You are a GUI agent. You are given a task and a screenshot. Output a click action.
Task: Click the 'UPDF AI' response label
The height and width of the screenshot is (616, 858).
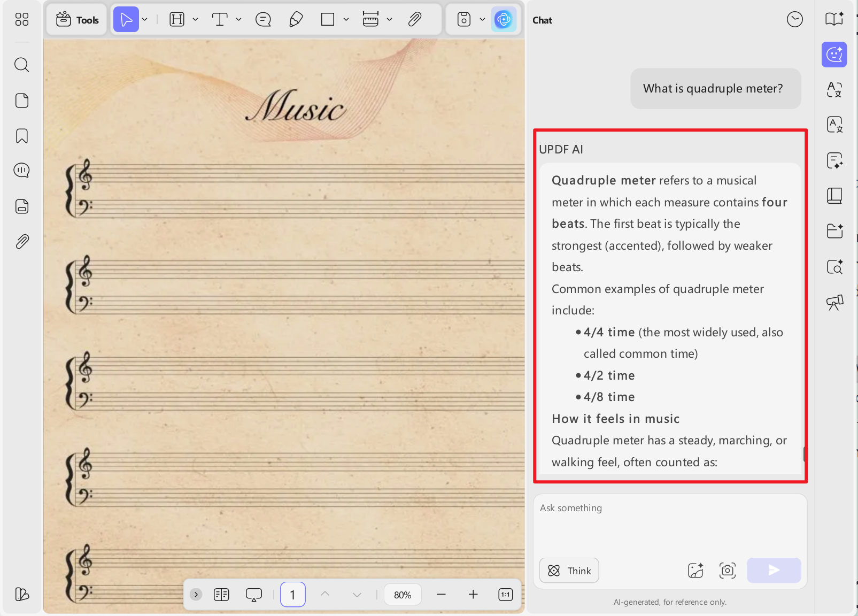(x=561, y=149)
